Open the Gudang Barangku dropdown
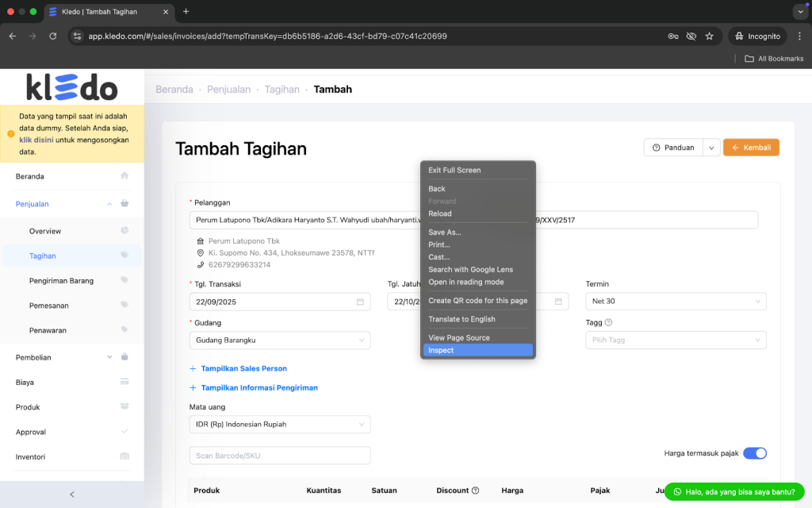812x508 pixels. tap(280, 341)
